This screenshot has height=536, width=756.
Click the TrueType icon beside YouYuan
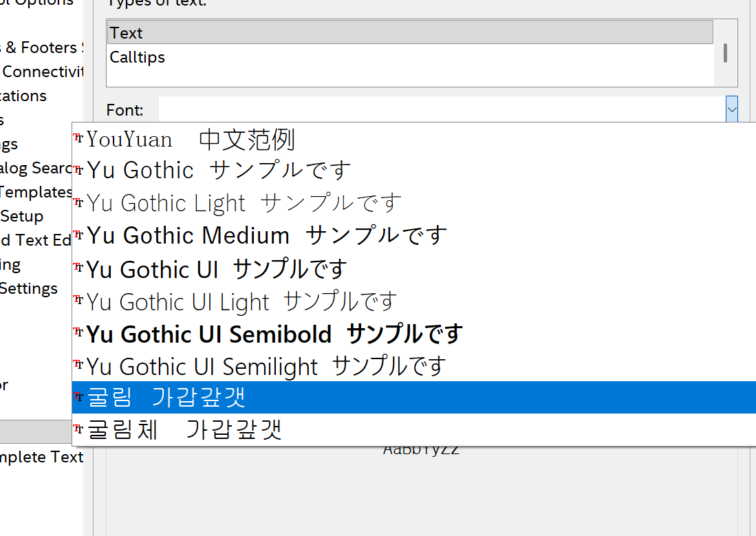[78, 139]
